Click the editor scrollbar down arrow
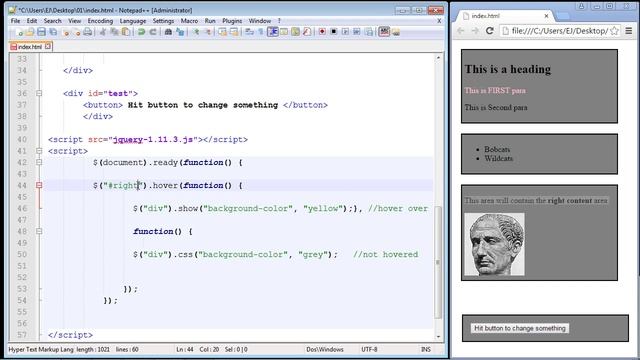The width and height of the screenshot is (640, 360). pos(438,337)
